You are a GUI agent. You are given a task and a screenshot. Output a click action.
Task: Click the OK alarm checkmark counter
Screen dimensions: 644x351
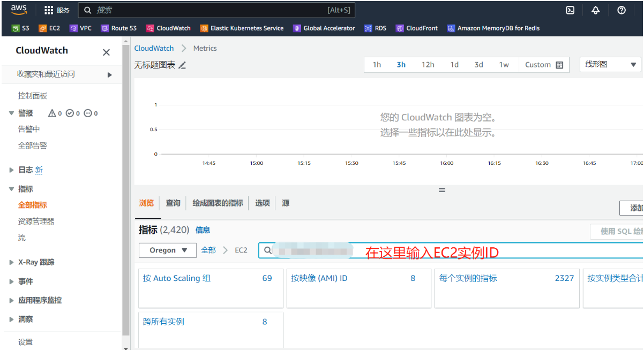point(73,113)
